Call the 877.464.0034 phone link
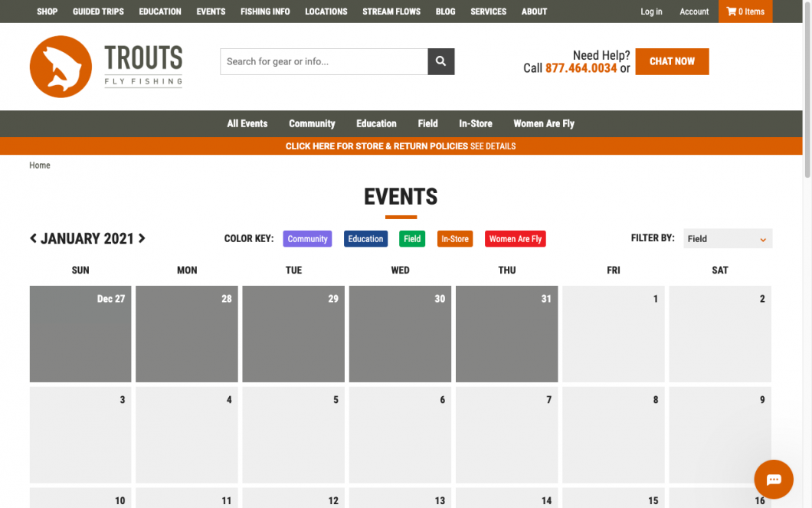Viewport: 812px width, 508px height. (x=581, y=68)
